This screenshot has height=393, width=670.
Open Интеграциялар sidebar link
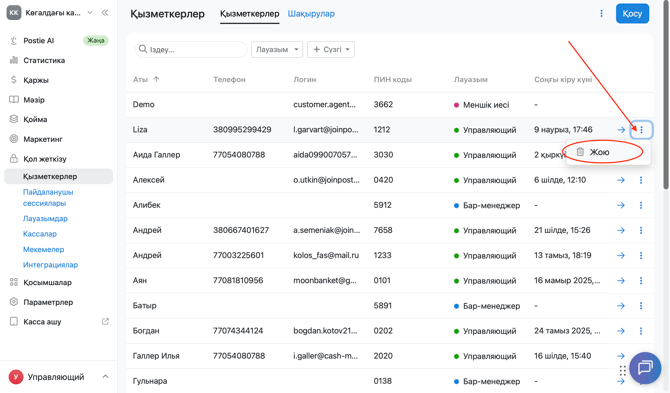50,264
